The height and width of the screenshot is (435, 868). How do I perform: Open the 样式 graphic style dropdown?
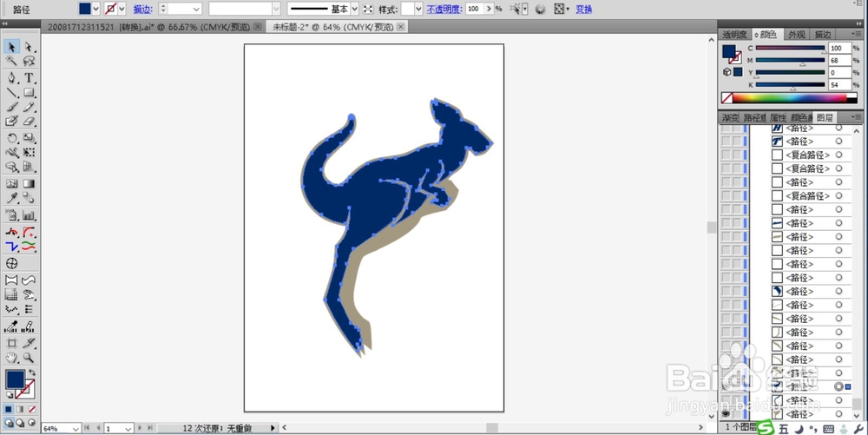(418, 9)
